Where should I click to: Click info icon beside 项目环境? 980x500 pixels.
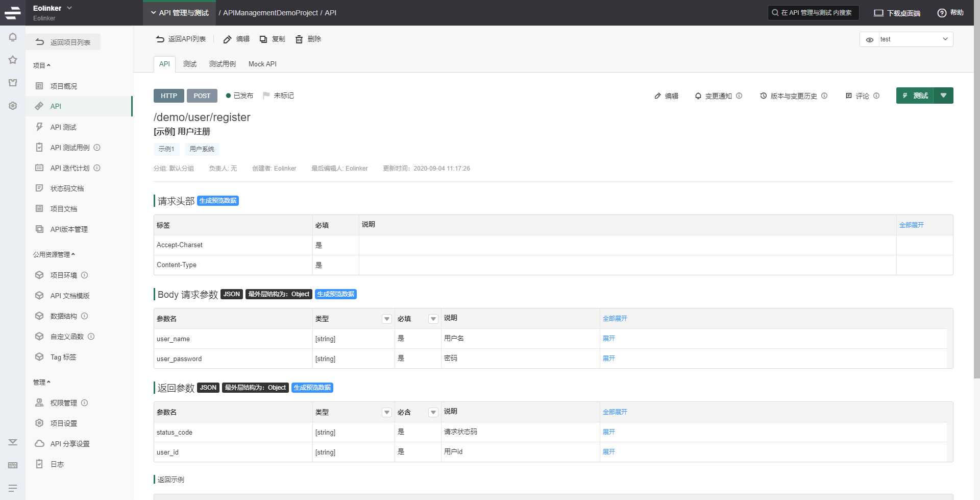click(x=85, y=275)
